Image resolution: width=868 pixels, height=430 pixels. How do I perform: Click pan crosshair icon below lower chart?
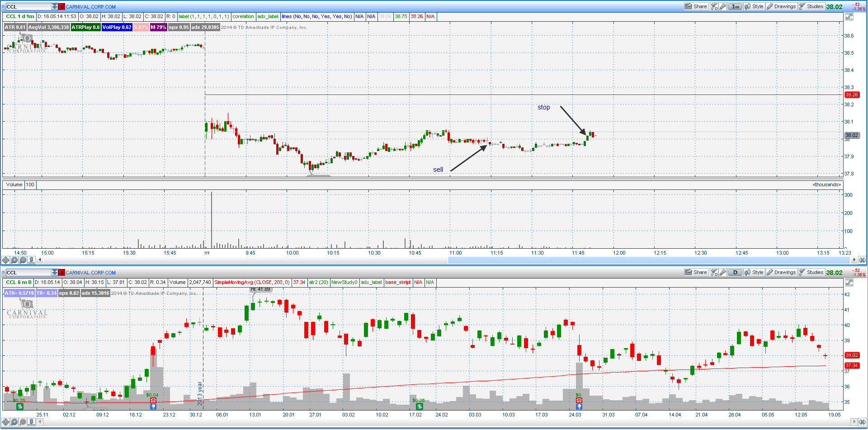point(5,422)
